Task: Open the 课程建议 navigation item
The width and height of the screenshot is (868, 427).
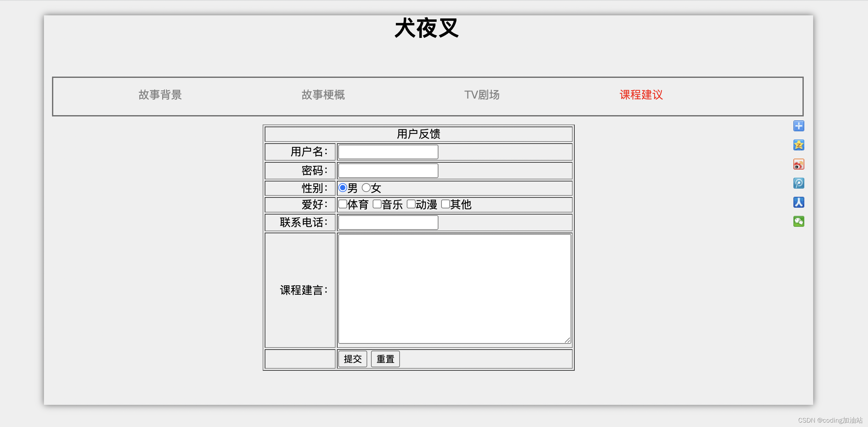Action: [x=641, y=95]
